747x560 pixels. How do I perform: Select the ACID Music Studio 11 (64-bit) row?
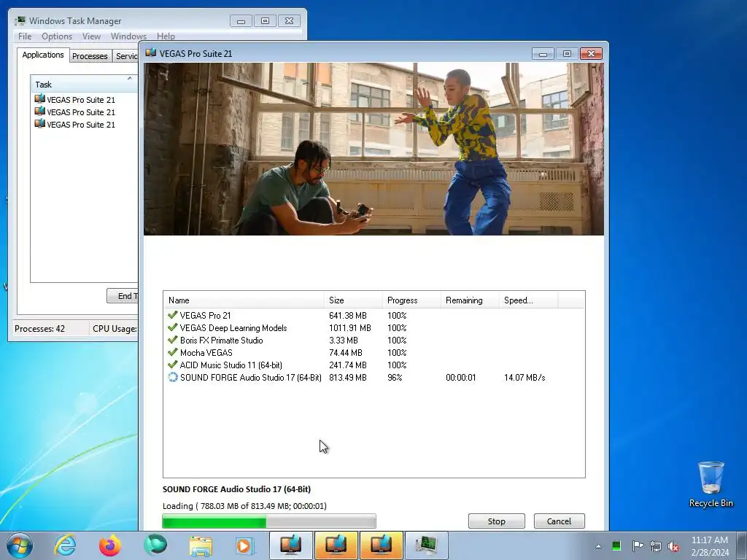point(374,365)
